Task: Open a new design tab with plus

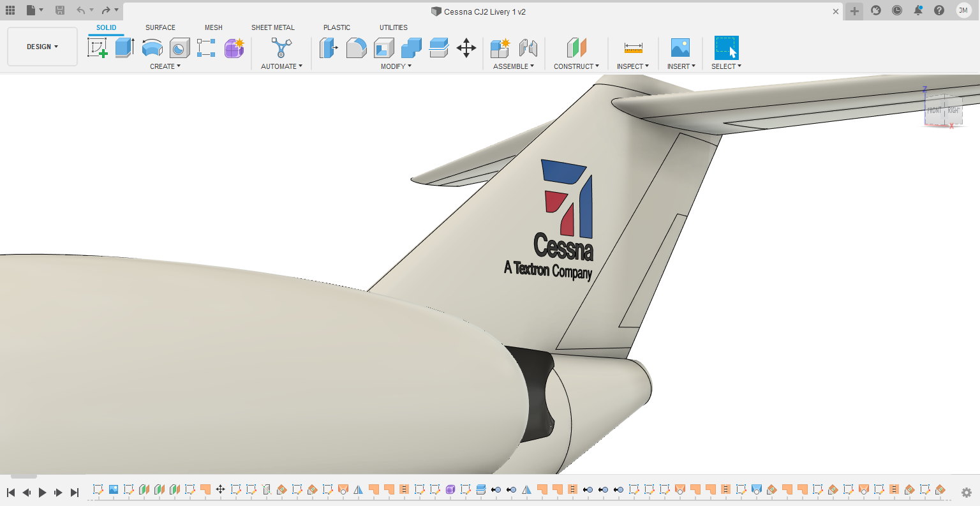Action: click(x=854, y=11)
